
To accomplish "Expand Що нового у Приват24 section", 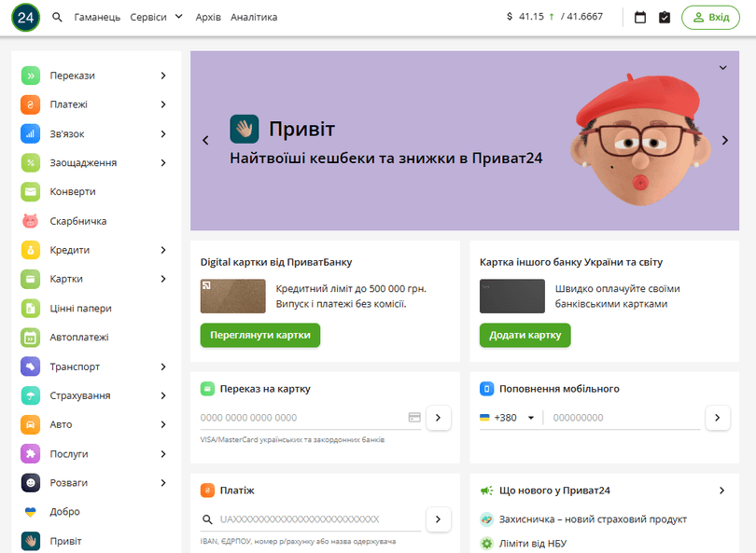I will pyautogui.click(x=721, y=490).
